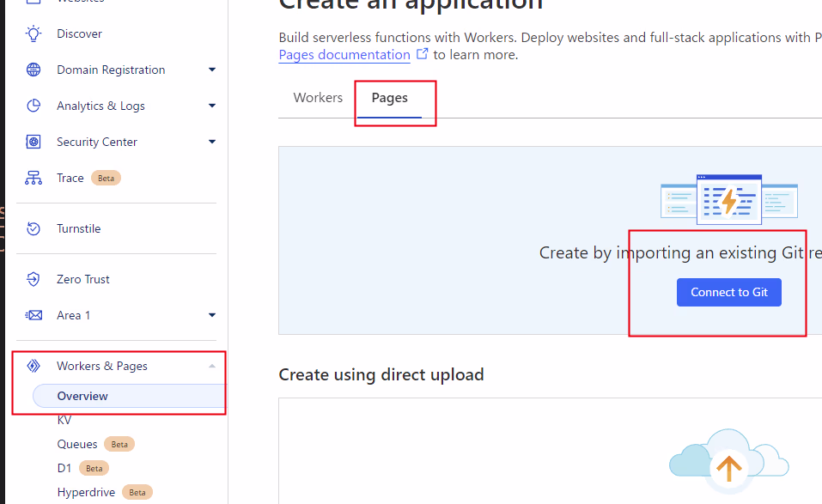Click the external link icon beside Pages documentation

click(x=422, y=54)
